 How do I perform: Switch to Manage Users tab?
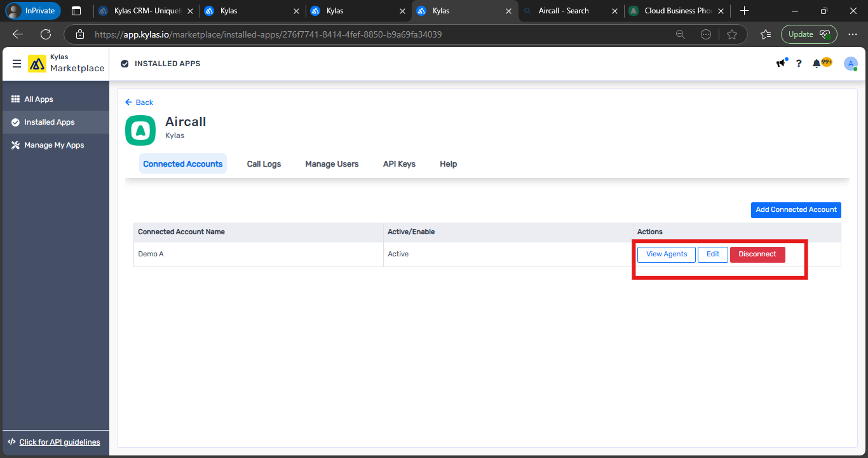(332, 163)
